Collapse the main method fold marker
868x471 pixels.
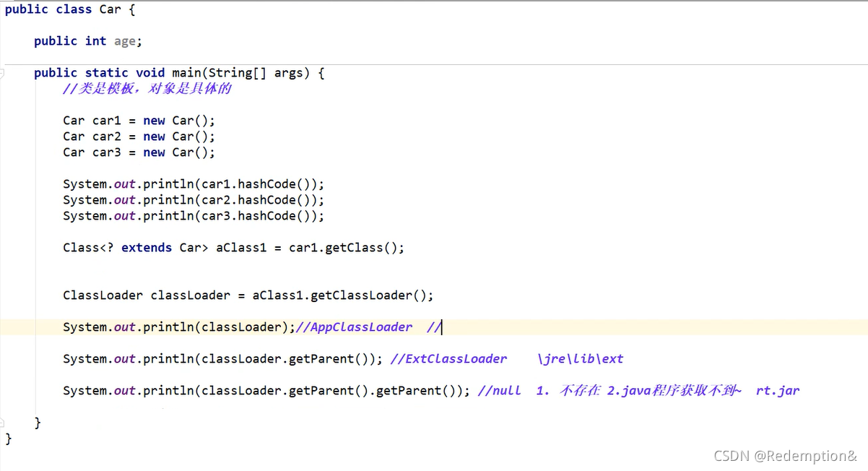[2, 73]
